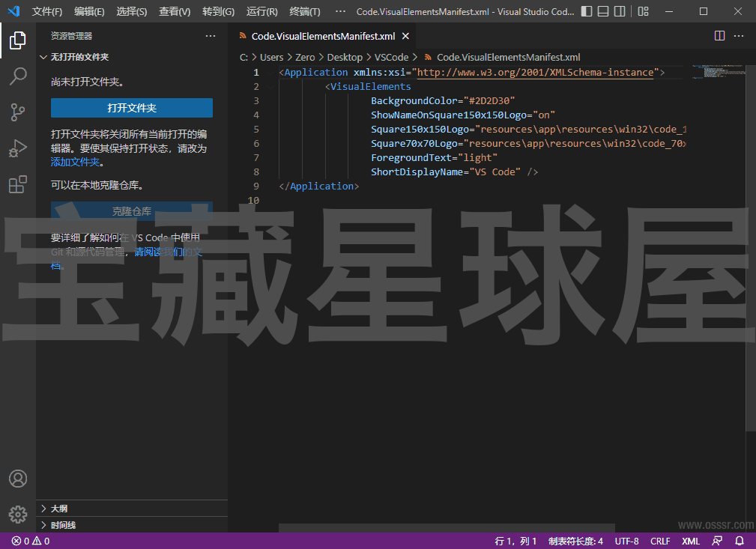Open the 终端(T) menu

[305, 11]
